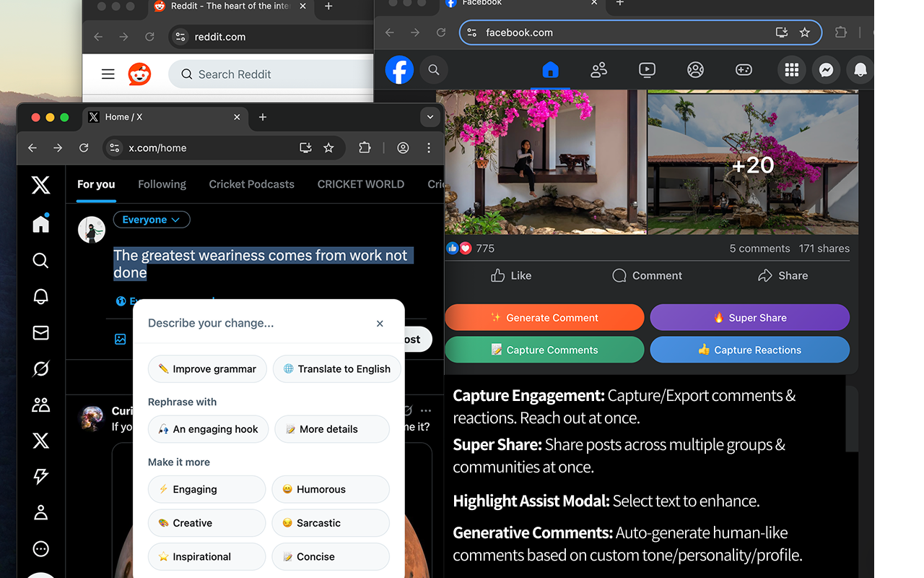Click Reddit logo in Reddit window

click(x=139, y=74)
